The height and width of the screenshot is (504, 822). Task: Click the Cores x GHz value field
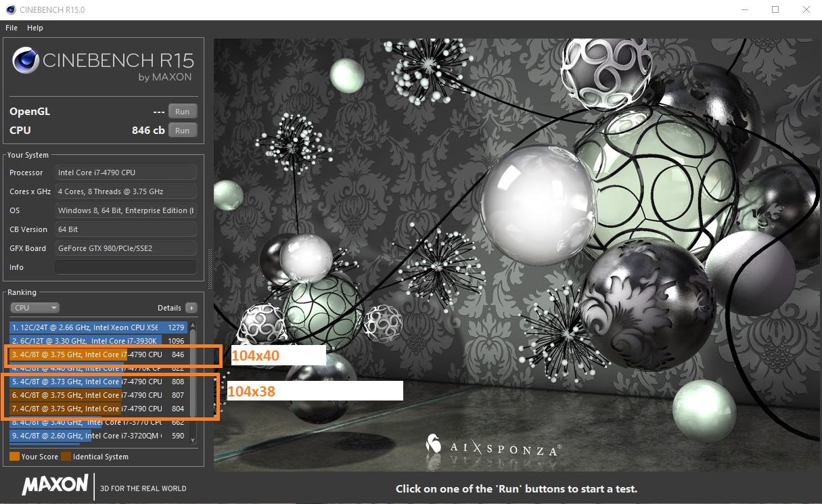click(126, 191)
